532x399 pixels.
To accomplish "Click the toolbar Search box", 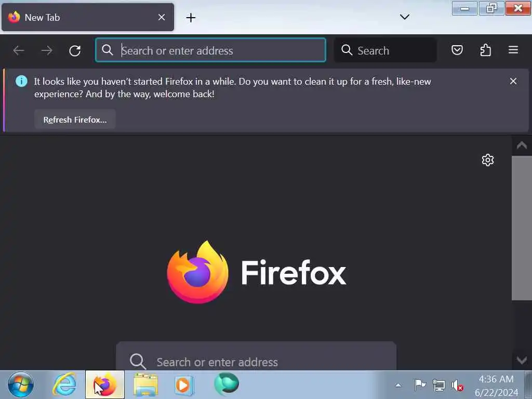I will click(x=385, y=50).
